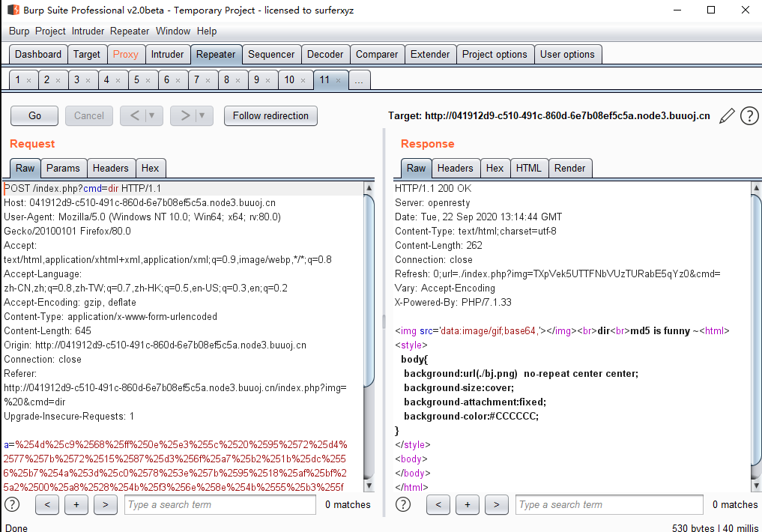Close repeater tab 5 with its x
The width and height of the screenshot is (762, 532).
pos(148,80)
